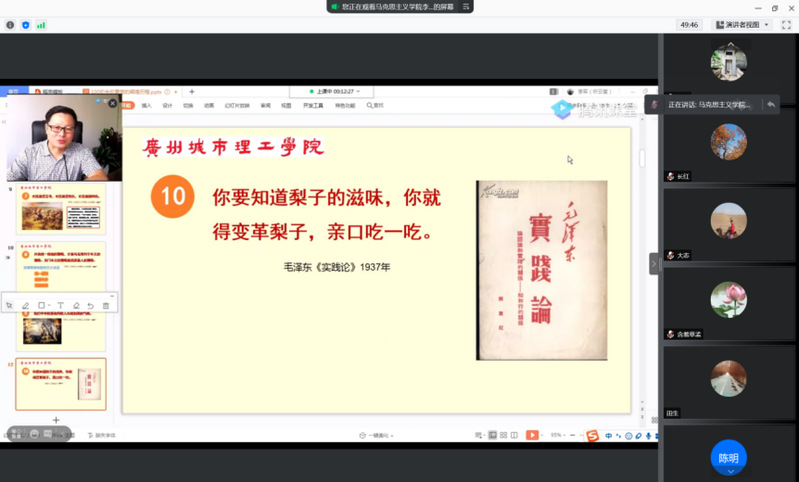
Task: Select the slide 12 thumbnail
Action: pos(61,383)
